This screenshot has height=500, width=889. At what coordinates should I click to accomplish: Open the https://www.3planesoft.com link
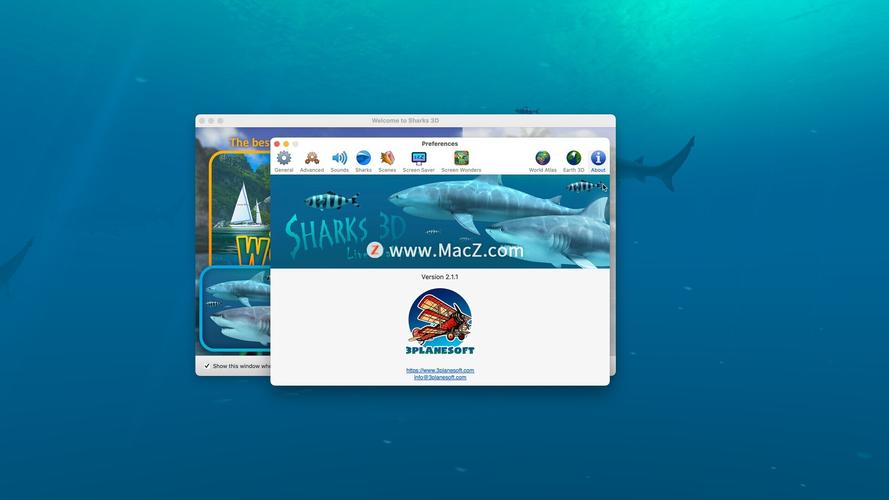pyautogui.click(x=440, y=370)
